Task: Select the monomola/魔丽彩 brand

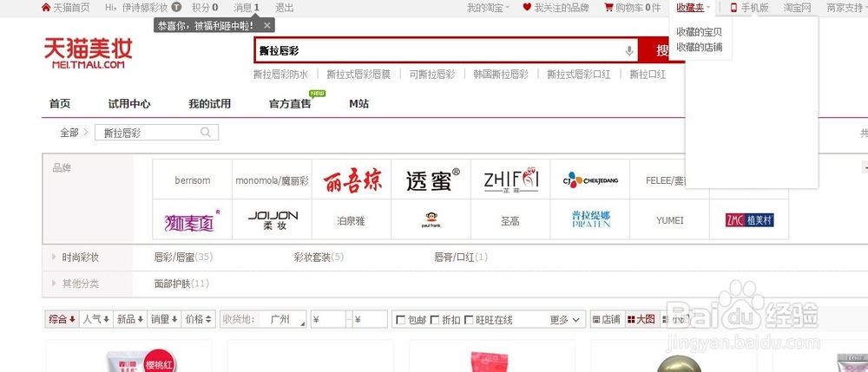Action: 272,179
